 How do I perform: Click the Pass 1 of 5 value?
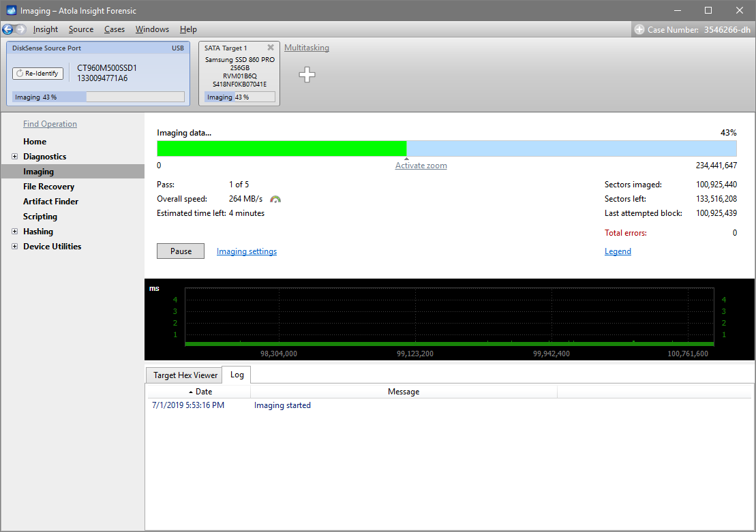[x=239, y=185]
